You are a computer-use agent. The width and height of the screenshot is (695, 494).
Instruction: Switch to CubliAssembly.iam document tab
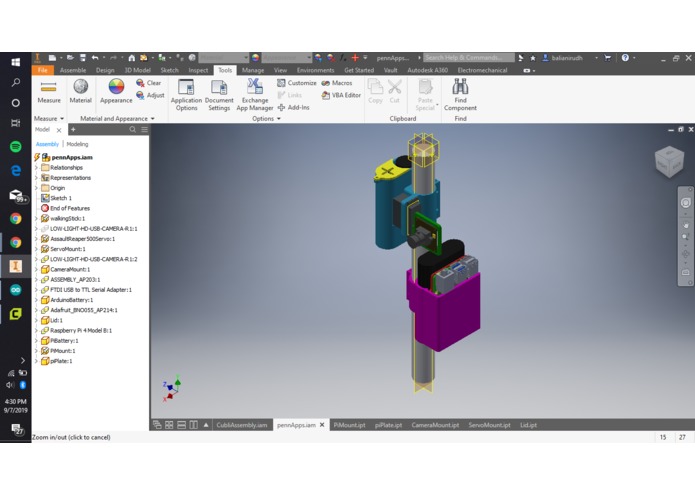242,425
